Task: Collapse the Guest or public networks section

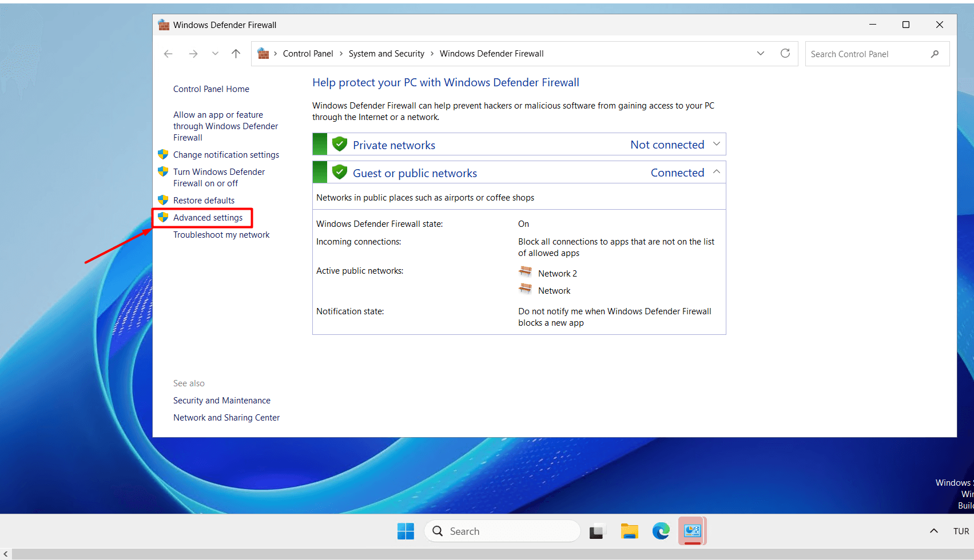Action: click(716, 172)
